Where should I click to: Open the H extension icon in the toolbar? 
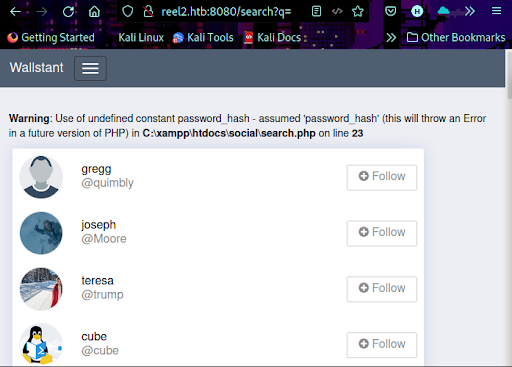click(417, 12)
